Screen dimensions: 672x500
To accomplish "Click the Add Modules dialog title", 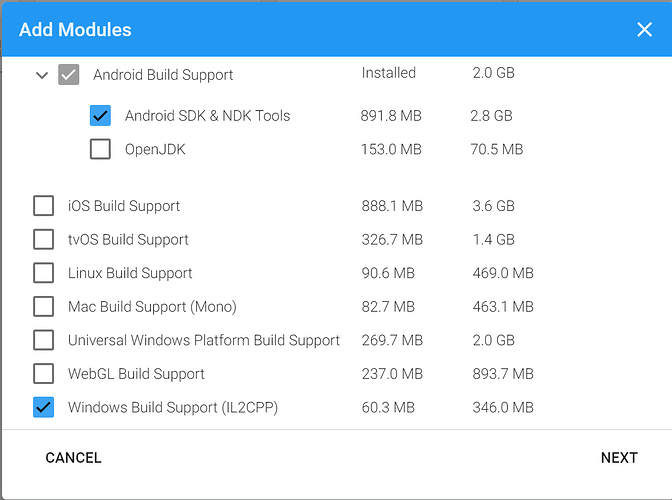I will coord(75,30).
